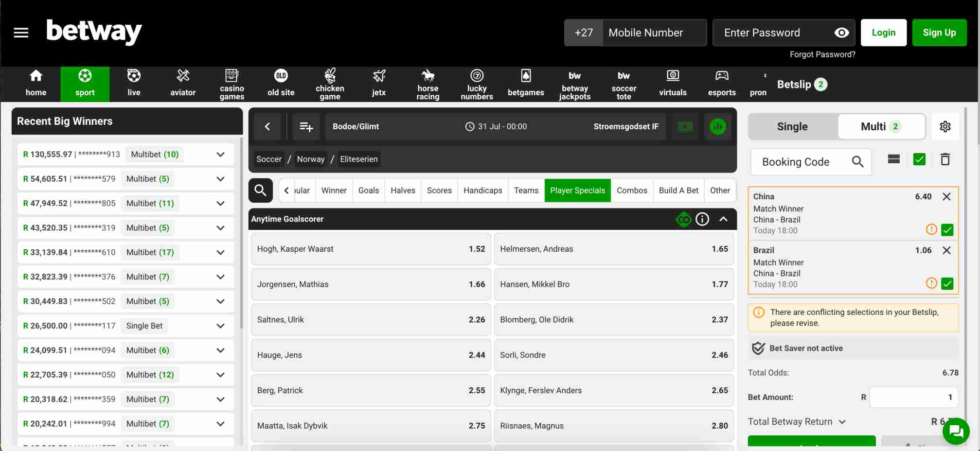Switch to the old site

pos(281,84)
